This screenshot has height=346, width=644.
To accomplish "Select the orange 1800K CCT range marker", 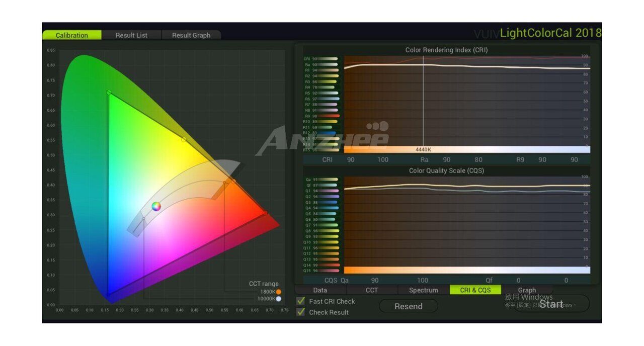I will pyautogui.click(x=279, y=292).
